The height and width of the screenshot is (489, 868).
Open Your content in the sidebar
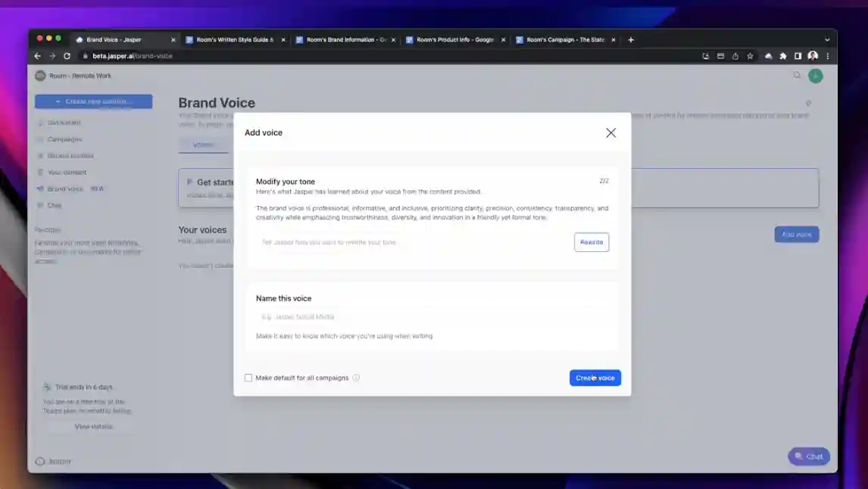[x=67, y=173]
